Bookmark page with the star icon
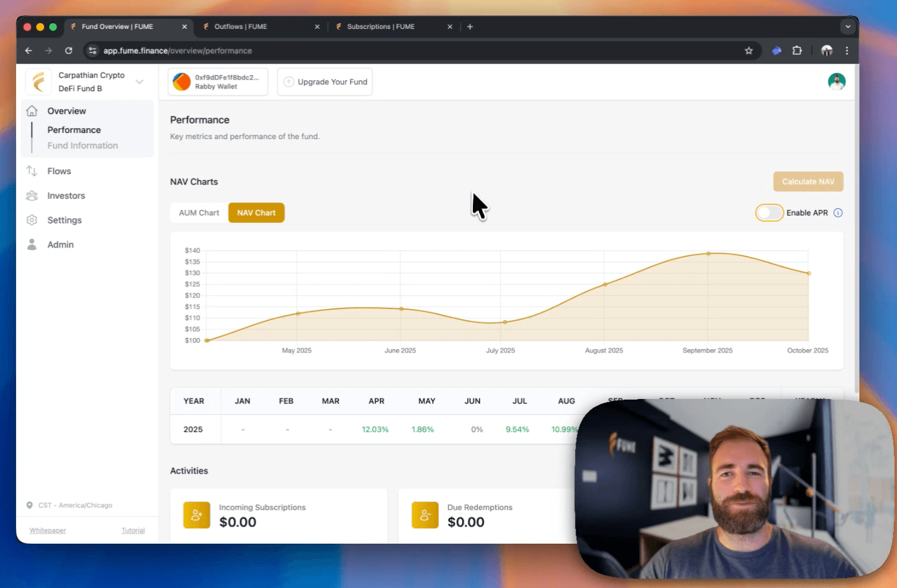 click(x=749, y=51)
